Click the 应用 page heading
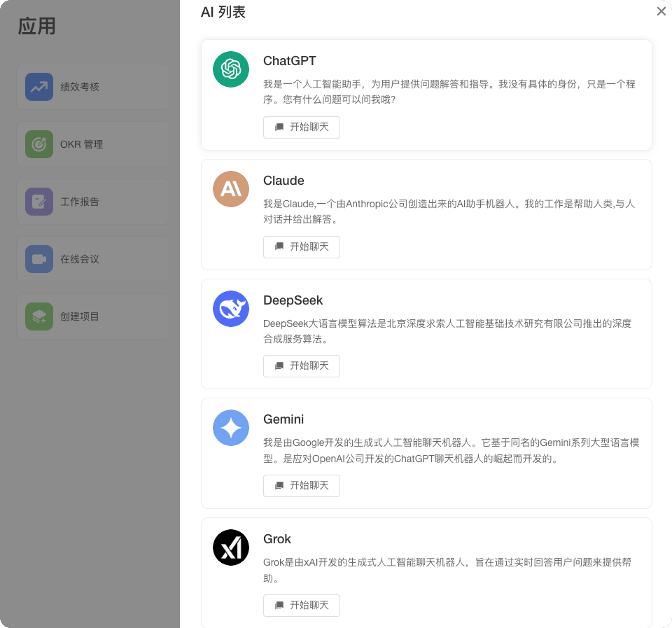The image size is (672, 628). tap(37, 26)
